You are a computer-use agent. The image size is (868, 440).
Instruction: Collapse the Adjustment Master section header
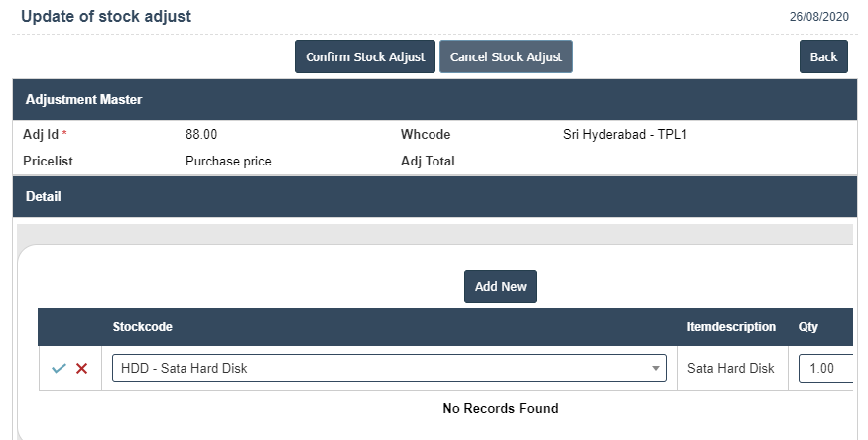point(83,100)
